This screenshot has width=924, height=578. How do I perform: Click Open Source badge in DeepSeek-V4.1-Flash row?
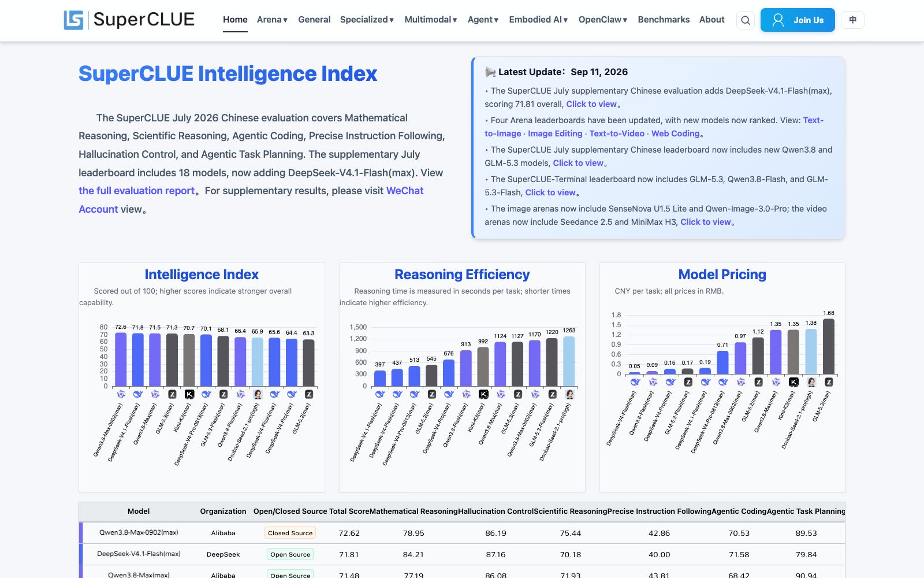point(290,554)
